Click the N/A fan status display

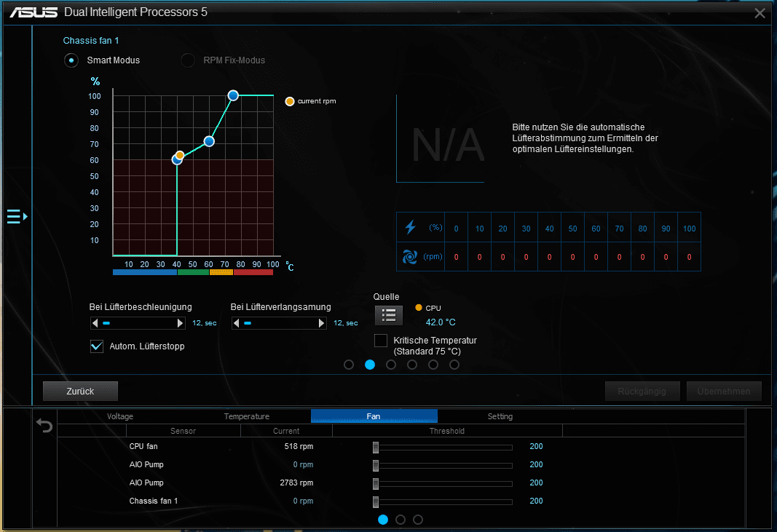[x=448, y=145]
